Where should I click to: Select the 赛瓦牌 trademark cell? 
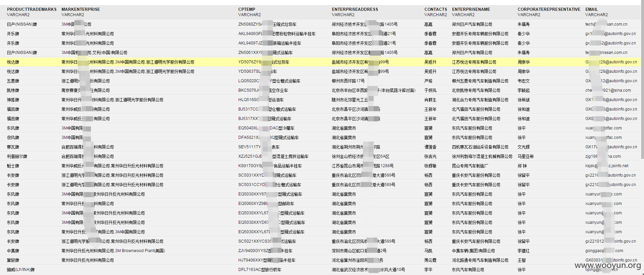click(x=13, y=147)
